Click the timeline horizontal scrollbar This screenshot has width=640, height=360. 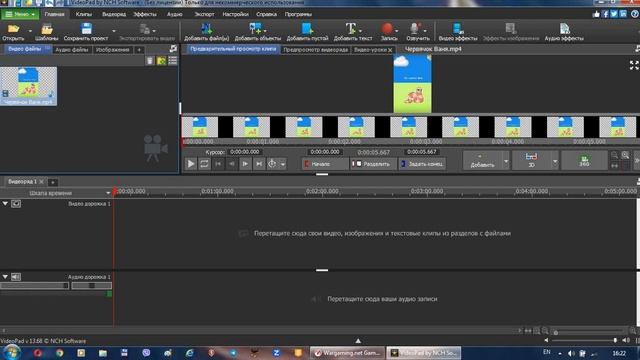pyautogui.click(x=261, y=330)
